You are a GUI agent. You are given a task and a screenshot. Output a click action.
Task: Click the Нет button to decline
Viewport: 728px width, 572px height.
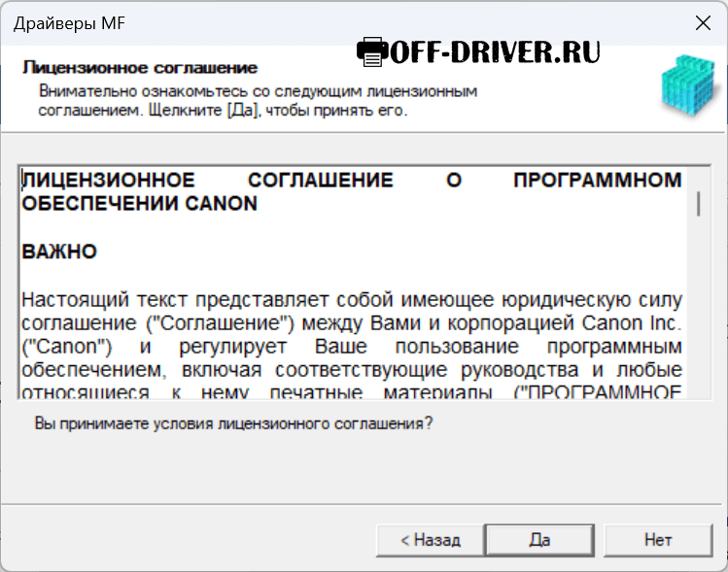click(658, 540)
